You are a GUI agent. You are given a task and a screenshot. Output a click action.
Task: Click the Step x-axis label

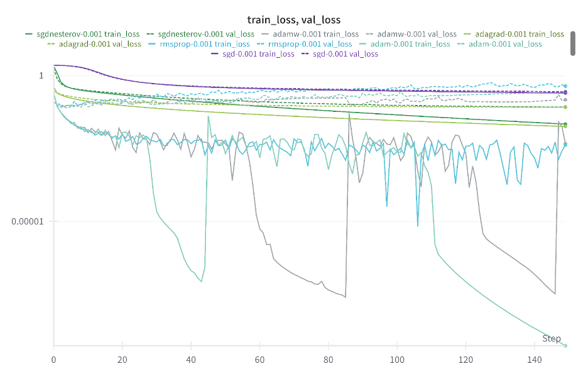551,339
